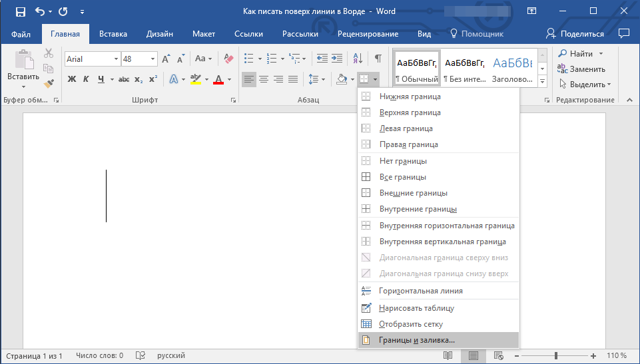Click the Поделиться share button
The width and height of the screenshot is (640, 364).
(x=575, y=34)
